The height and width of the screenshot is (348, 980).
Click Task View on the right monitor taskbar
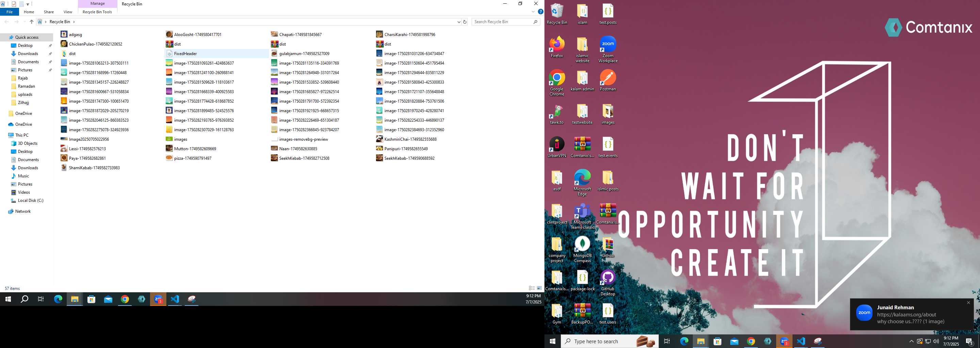[x=667, y=341]
